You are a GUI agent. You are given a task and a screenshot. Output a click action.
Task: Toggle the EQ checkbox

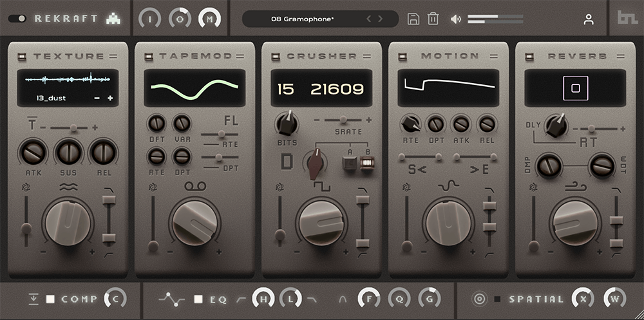(x=198, y=299)
